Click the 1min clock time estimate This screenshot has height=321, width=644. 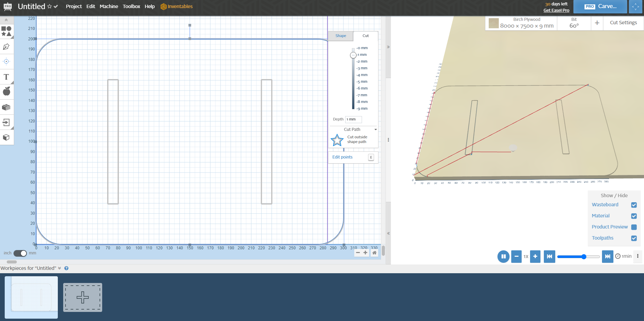tap(623, 256)
